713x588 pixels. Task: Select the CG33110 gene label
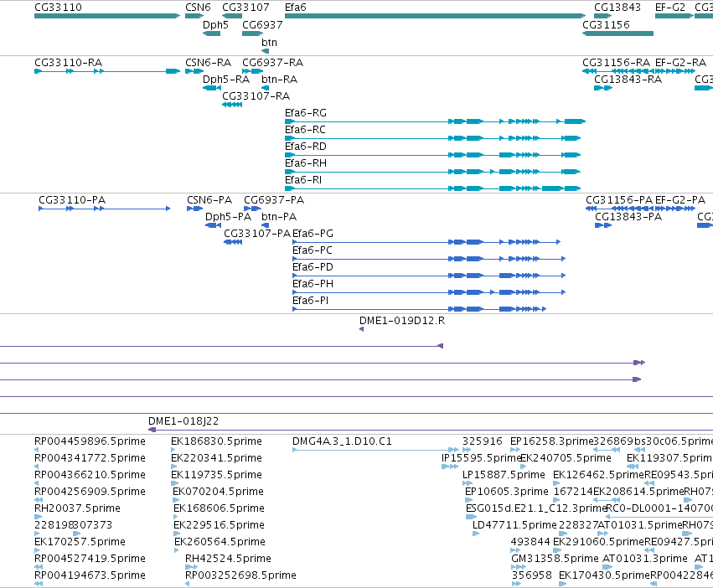click(x=58, y=8)
